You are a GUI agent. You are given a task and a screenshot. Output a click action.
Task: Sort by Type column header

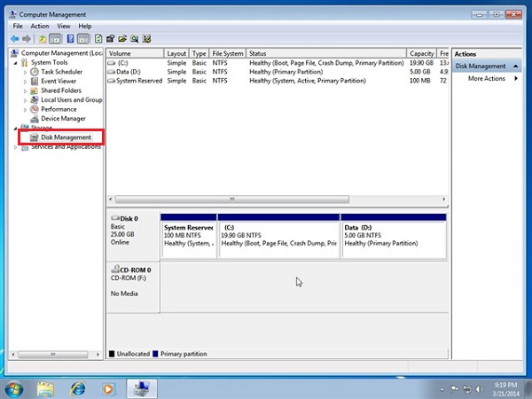pos(199,53)
